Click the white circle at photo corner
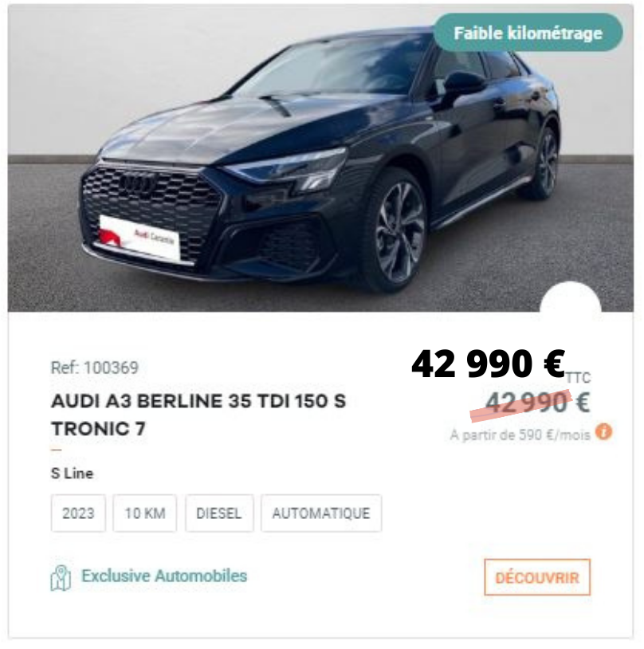The image size is (644, 649). point(571,298)
